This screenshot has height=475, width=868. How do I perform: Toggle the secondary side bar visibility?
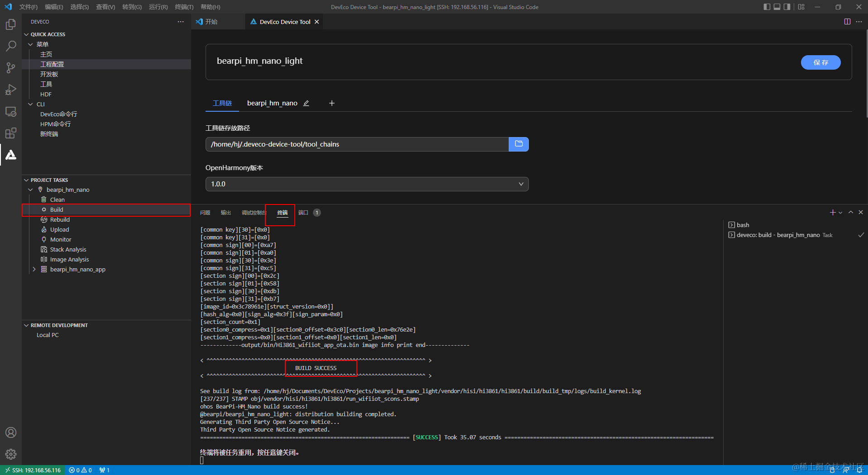[787, 7]
